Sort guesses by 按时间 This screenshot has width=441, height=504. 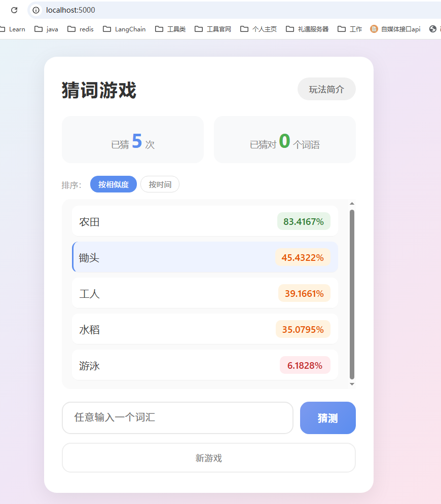[x=160, y=184]
